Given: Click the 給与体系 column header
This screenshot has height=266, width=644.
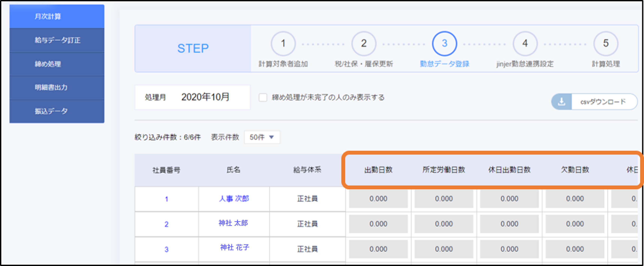Looking at the screenshot, I should (307, 170).
